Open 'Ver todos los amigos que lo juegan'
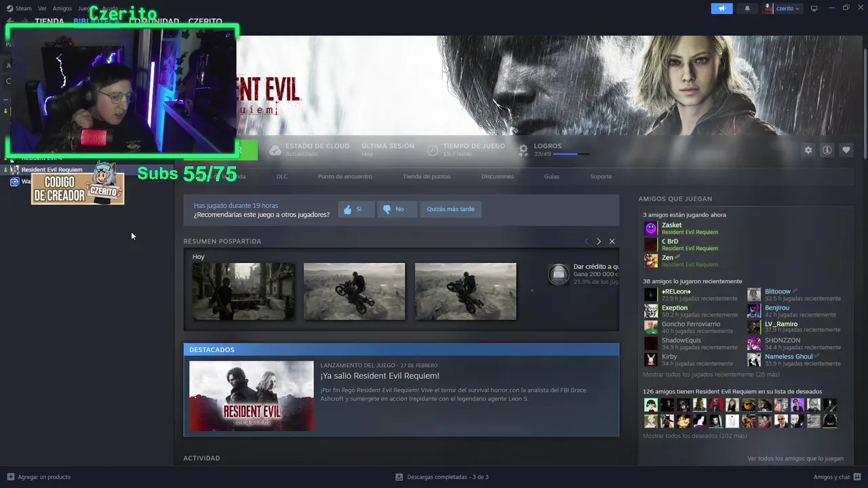This screenshot has height=488, width=868. click(x=795, y=458)
